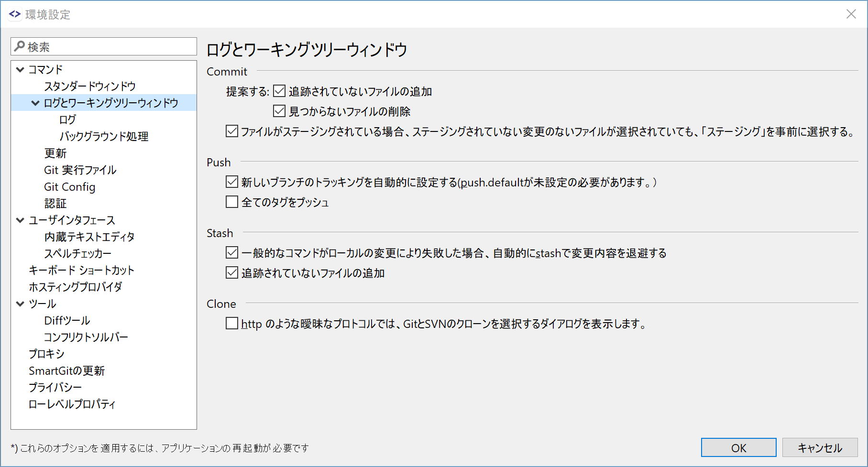Select SmartGitの更新 in the sidebar
This screenshot has width=868, height=467.
coord(67,370)
